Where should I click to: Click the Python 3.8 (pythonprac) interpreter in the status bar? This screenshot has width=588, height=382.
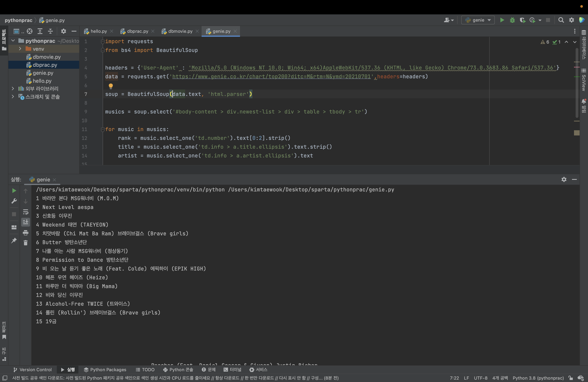tap(538, 378)
